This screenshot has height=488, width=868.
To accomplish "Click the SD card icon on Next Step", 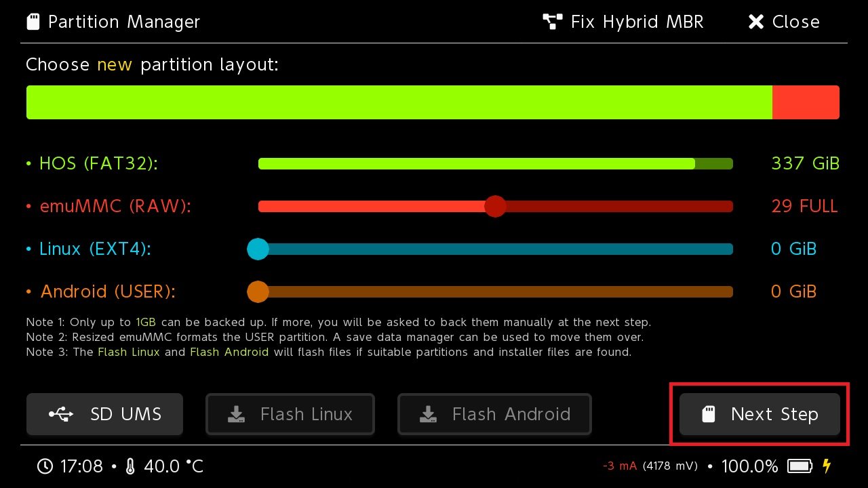I will pos(708,414).
